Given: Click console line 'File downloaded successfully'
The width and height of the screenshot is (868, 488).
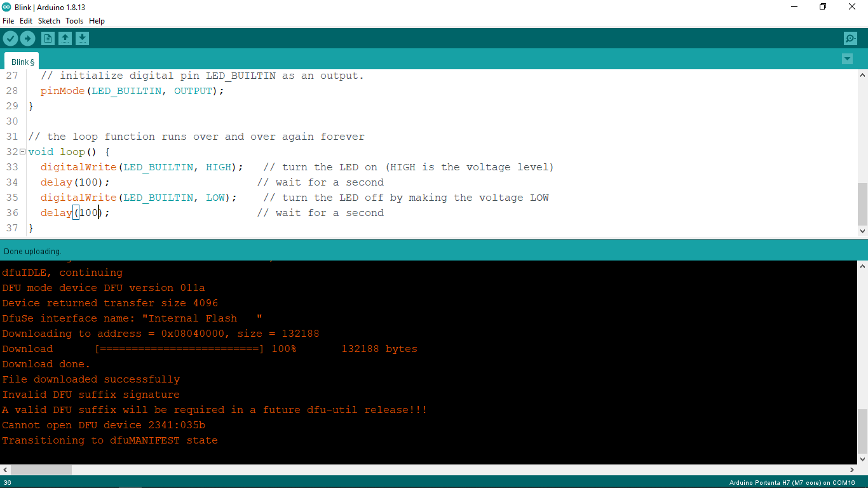Looking at the screenshot, I should pos(91,379).
